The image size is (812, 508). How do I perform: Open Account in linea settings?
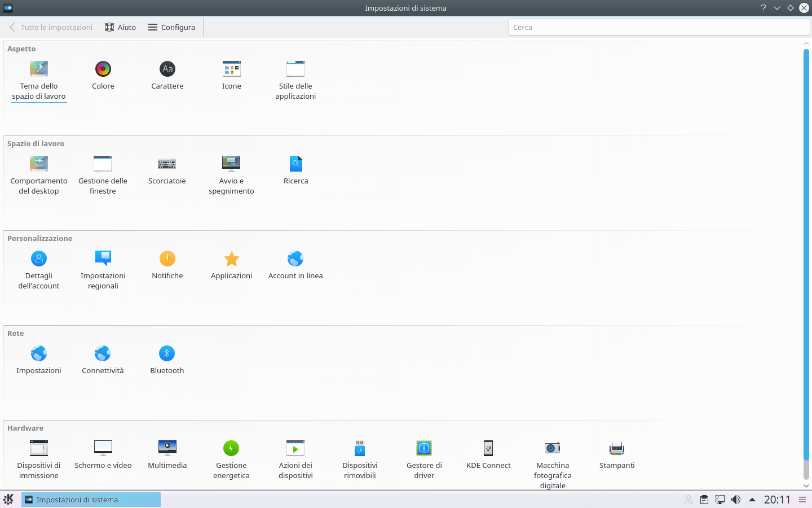click(295, 259)
